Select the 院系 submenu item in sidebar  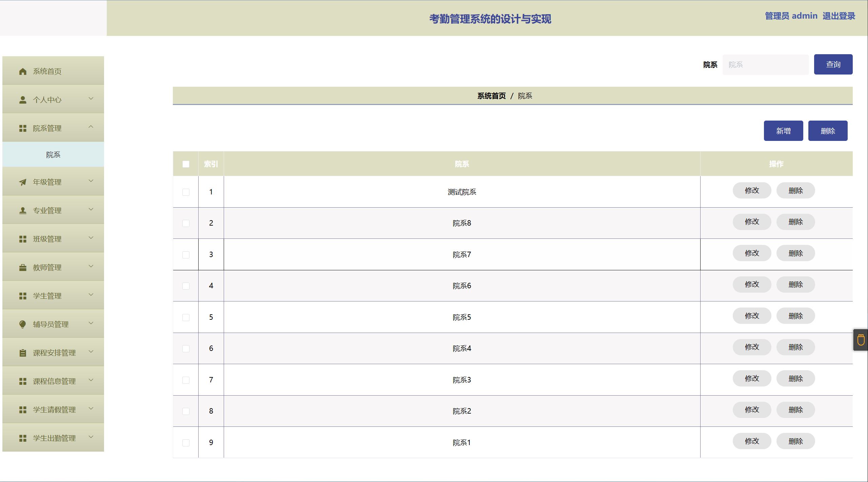click(x=53, y=155)
